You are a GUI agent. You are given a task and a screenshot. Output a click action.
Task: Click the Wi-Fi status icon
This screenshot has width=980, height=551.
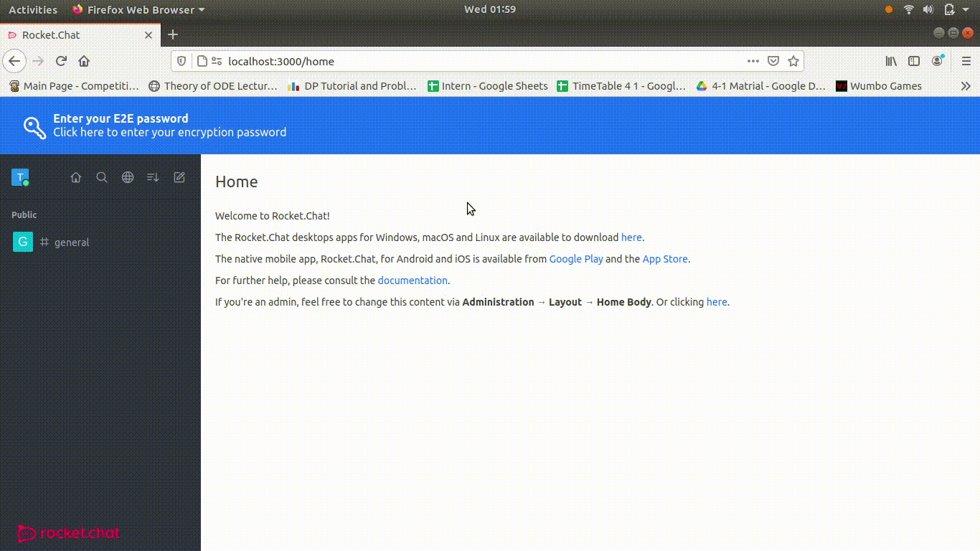coord(909,9)
